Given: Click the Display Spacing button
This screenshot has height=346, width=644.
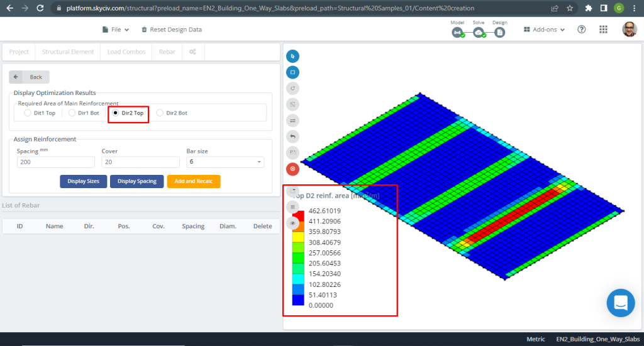Looking at the screenshot, I should click(x=137, y=181).
